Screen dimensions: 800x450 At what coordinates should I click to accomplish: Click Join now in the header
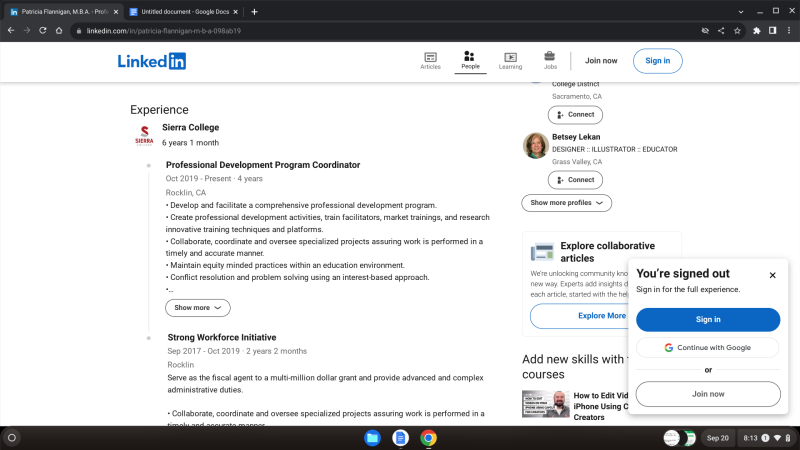(601, 61)
